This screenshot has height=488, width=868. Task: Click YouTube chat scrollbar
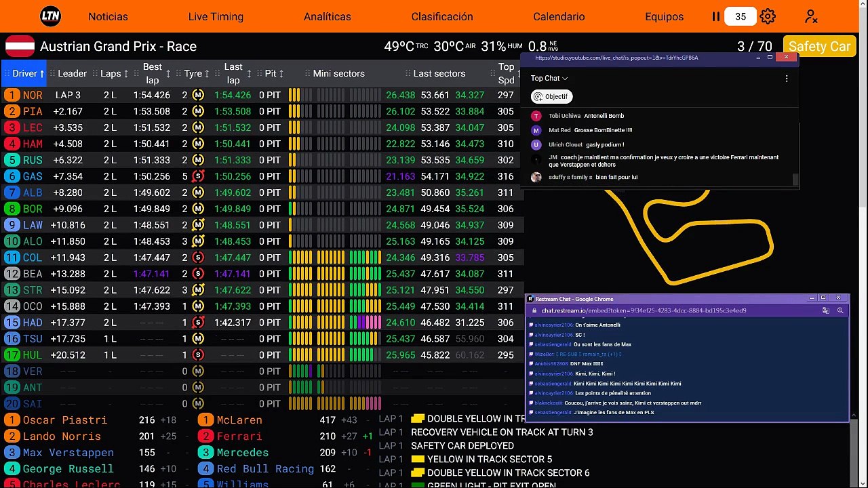point(795,179)
